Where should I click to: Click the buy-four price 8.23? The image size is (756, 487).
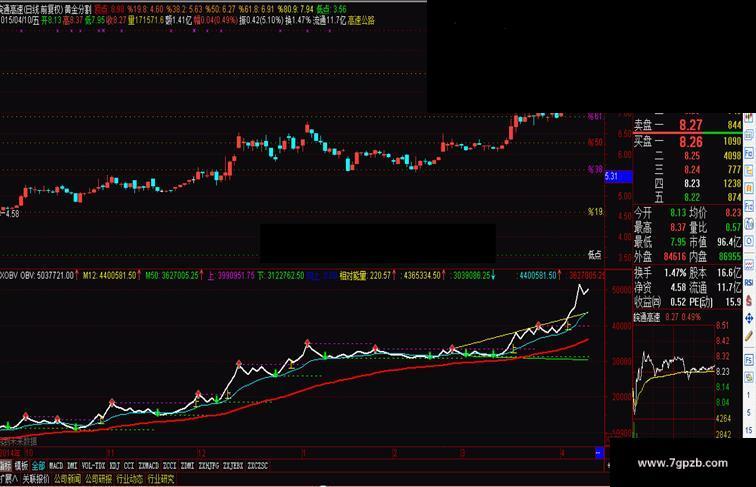692,183
